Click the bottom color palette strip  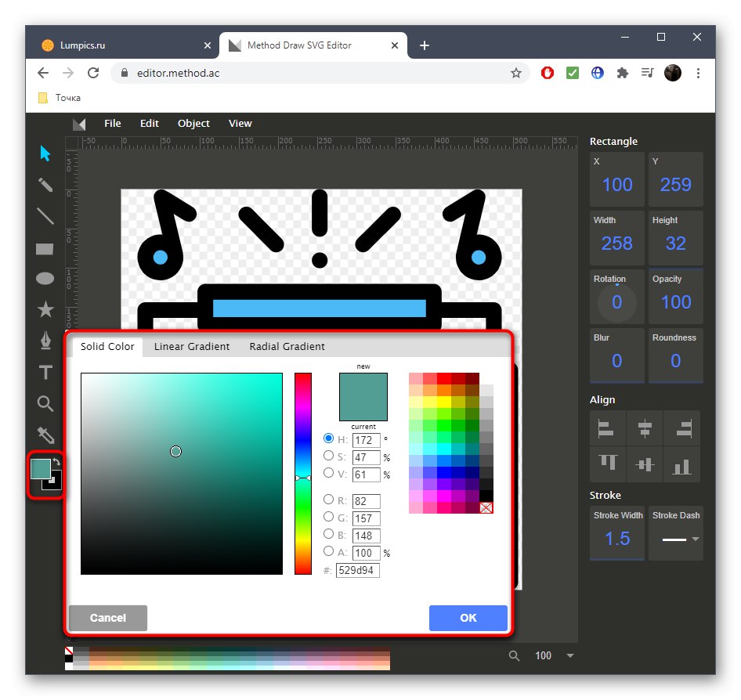(227, 659)
